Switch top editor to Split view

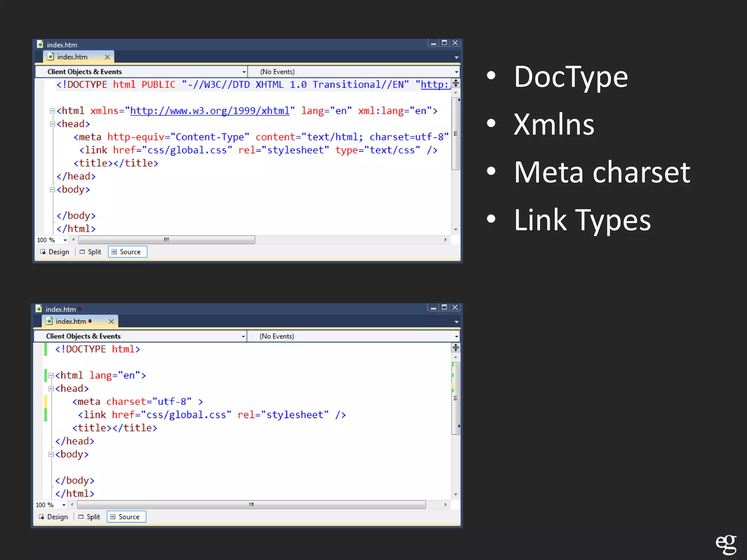90,252
